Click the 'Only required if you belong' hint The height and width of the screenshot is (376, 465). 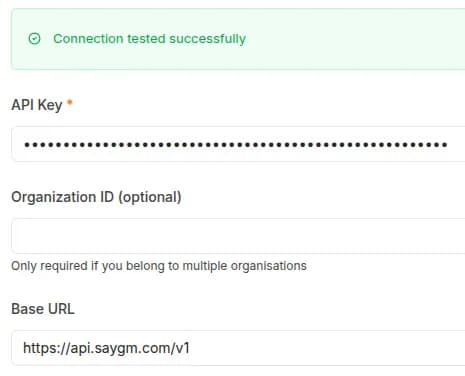coord(159,266)
